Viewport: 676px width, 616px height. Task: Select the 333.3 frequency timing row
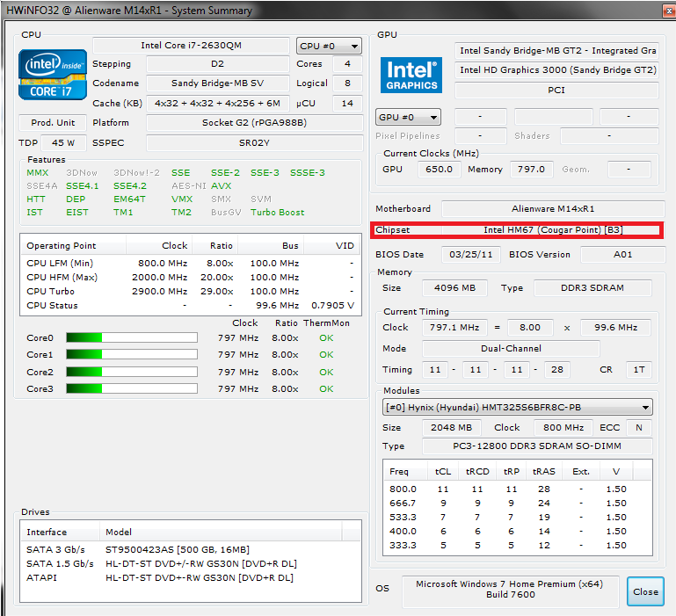coord(518,546)
